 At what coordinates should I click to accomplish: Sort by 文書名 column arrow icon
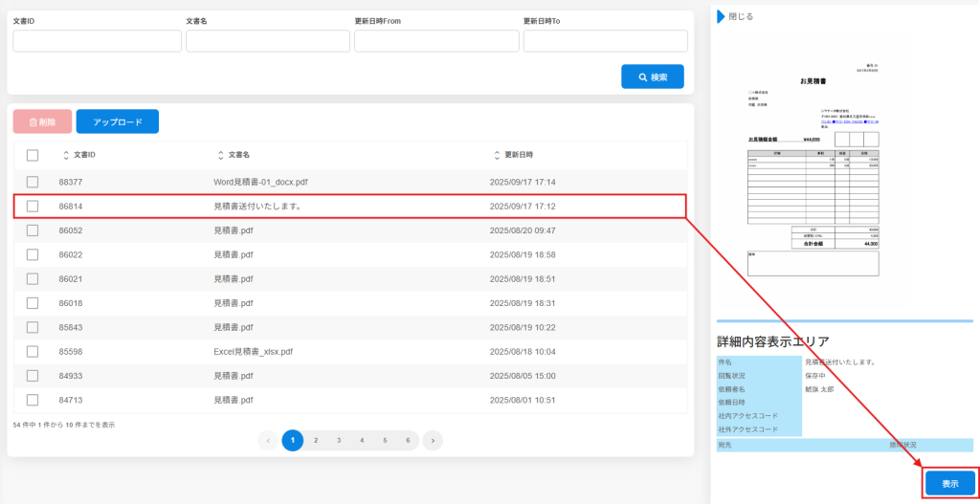(221, 155)
